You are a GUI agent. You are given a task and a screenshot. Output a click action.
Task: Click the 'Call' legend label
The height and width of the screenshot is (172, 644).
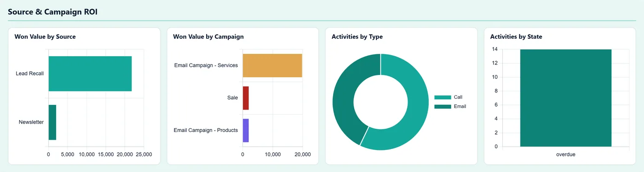(x=458, y=97)
